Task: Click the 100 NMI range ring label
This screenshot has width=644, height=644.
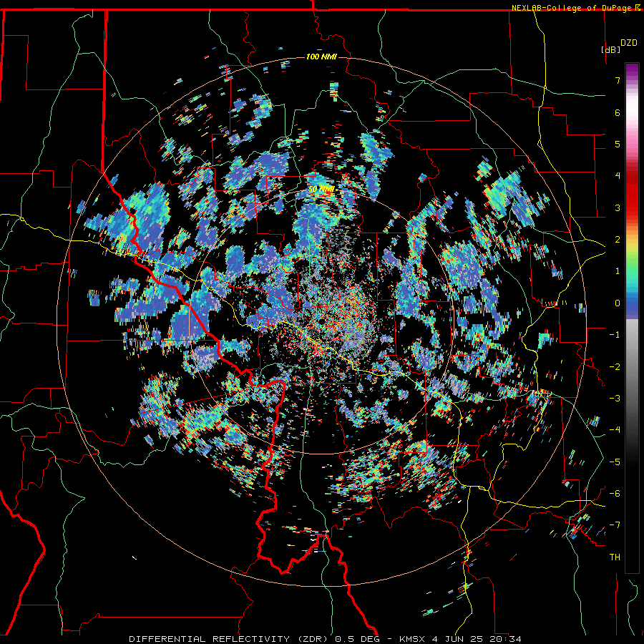Action: (321, 57)
